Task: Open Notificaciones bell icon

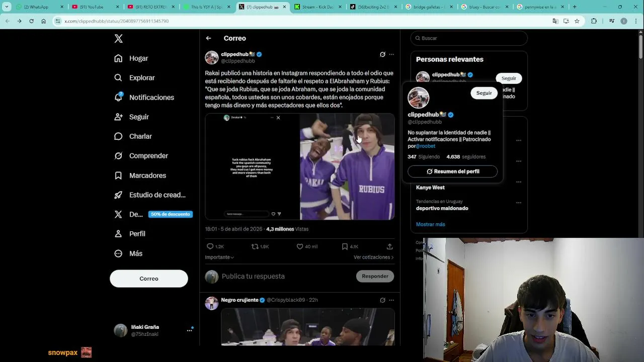Action: pyautogui.click(x=118, y=97)
